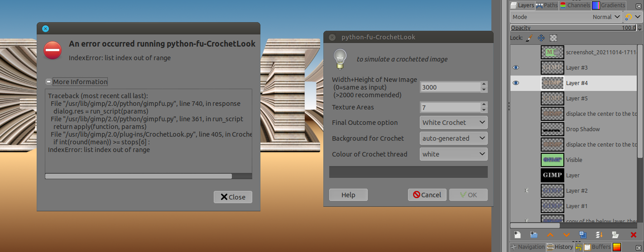
Task: Open the Final Outcome option dropdown
Action: pos(453,123)
